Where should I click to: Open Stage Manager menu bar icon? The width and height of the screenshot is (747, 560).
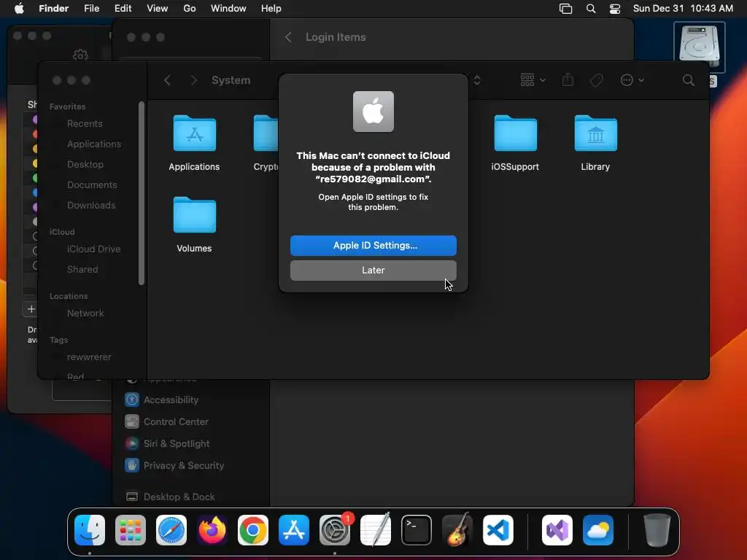click(x=565, y=9)
